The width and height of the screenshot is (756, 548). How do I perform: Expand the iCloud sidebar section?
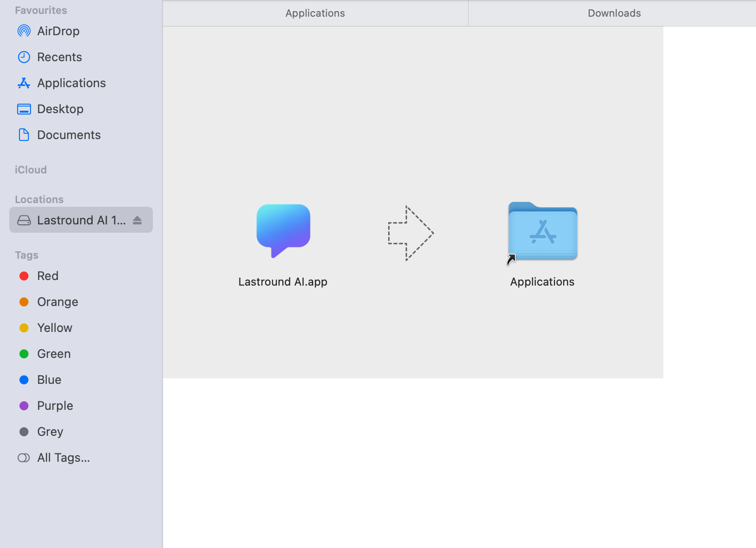31,170
